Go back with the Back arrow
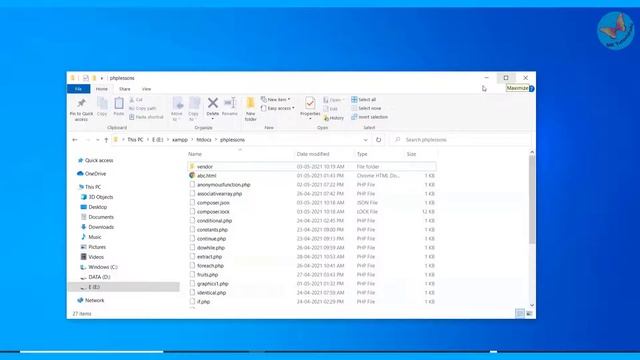Screen dimensions: 640x360 point(75,140)
